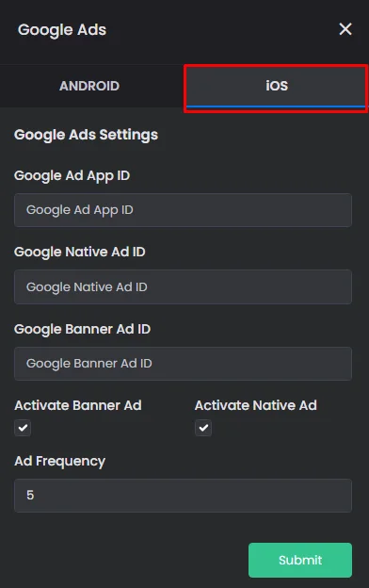This screenshot has width=369, height=588.
Task: Click the number 5 in Ad Frequency
Action: point(30,496)
